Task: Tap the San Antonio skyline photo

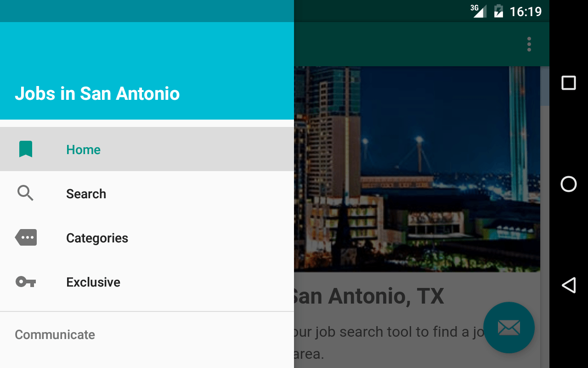Action: (417, 169)
